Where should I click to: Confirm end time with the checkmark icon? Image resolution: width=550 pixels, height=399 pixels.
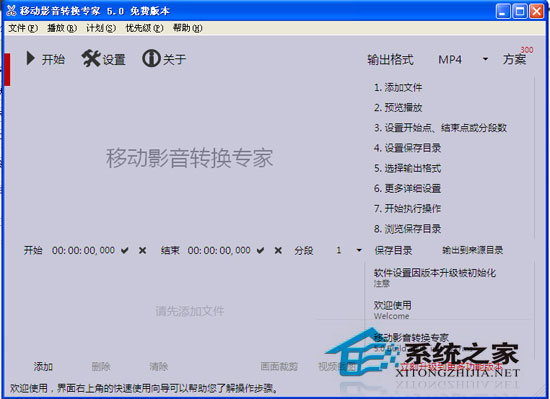point(260,250)
